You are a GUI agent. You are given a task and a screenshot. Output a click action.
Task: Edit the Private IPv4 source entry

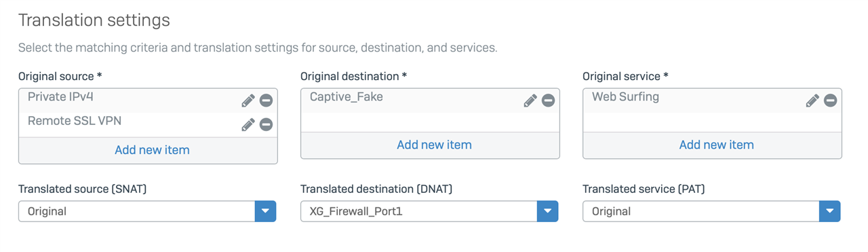click(248, 101)
